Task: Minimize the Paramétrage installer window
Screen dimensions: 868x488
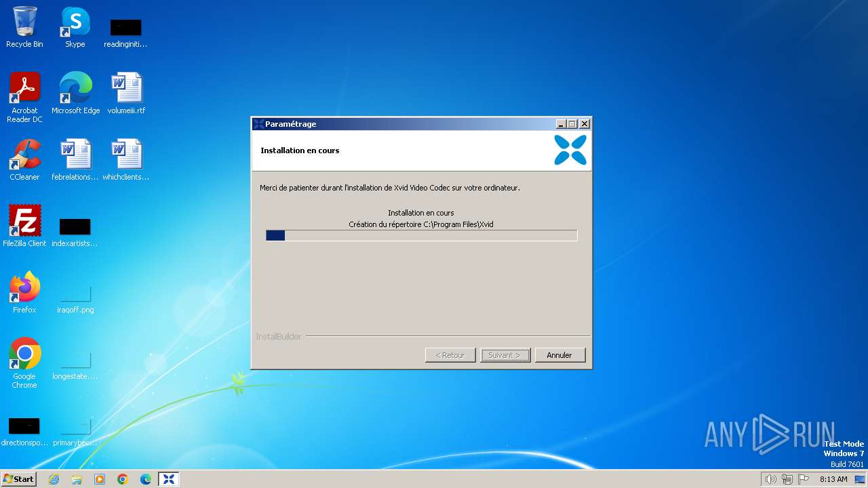Action: 561,124
